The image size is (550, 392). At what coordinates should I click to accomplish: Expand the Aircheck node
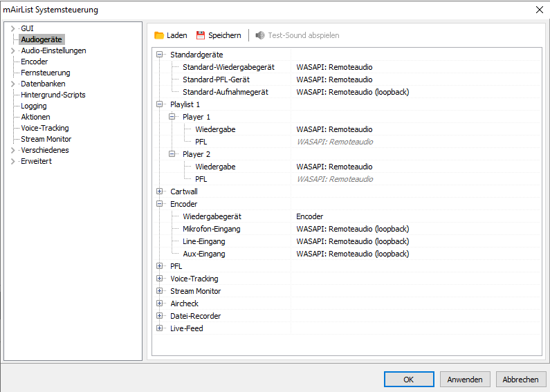pyautogui.click(x=160, y=304)
